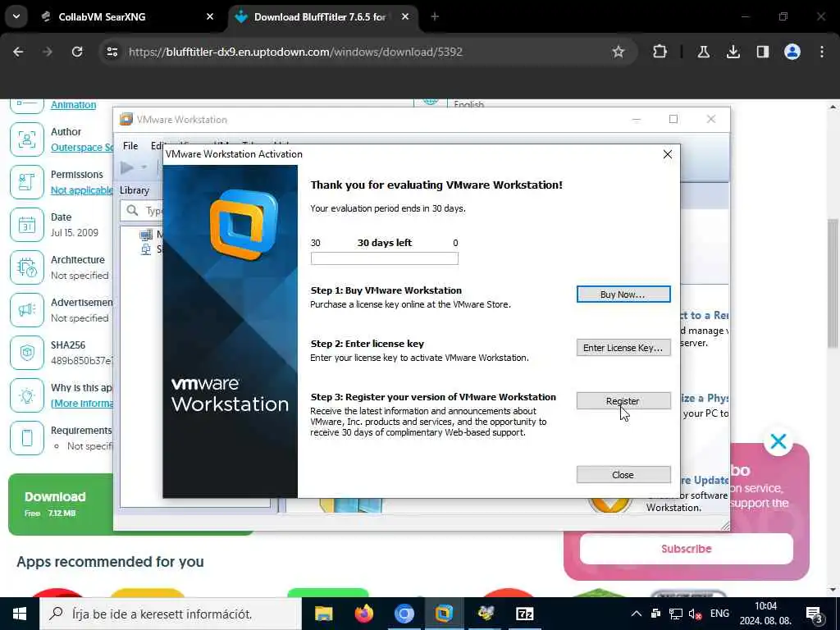Click the Architecture chip icon on the webpage
This screenshot has width=840, height=630.
(27, 267)
